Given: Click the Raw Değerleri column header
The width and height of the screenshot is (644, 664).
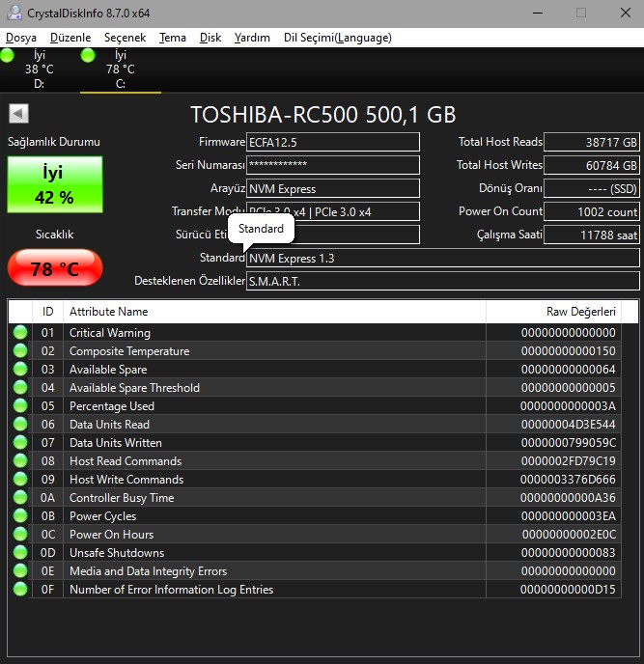Looking at the screenshot, I should click(x=554, y=312).
